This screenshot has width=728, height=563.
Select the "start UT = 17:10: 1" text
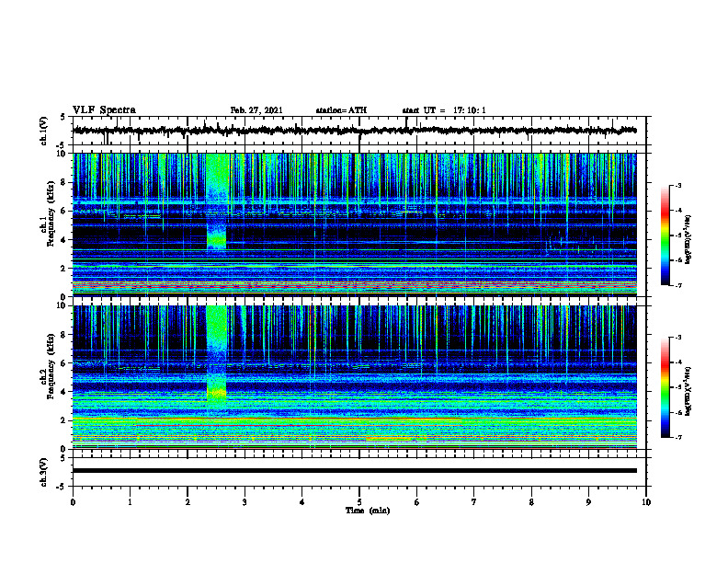[444, 110]
